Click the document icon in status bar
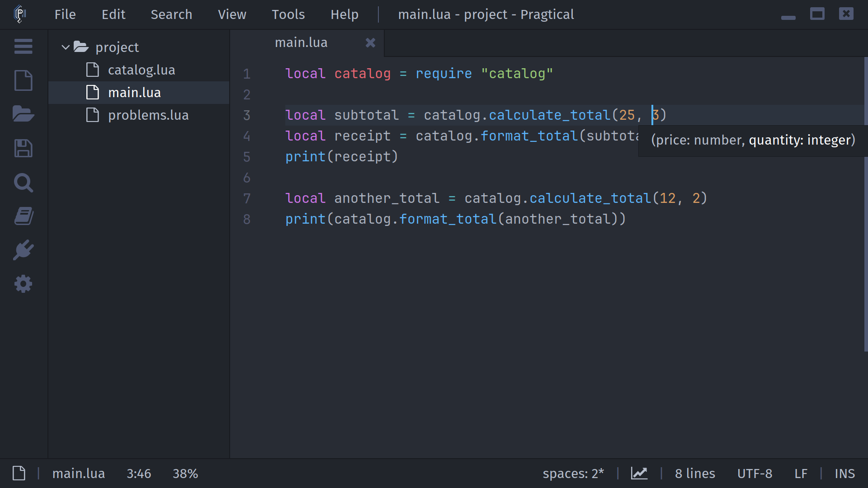The image size is (868, 488). coord(19,473)
